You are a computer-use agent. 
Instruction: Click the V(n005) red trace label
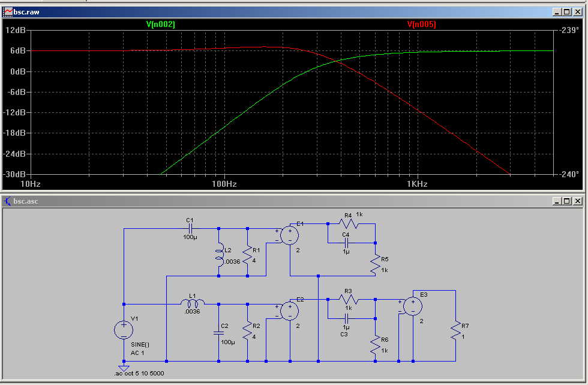click(421, 25)
